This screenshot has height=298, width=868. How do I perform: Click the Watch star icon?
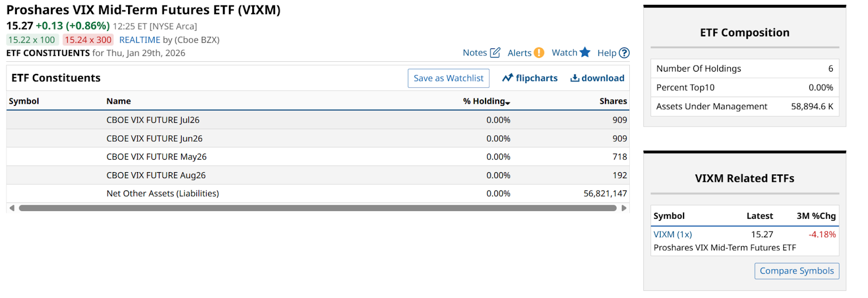tap(585, 52)
